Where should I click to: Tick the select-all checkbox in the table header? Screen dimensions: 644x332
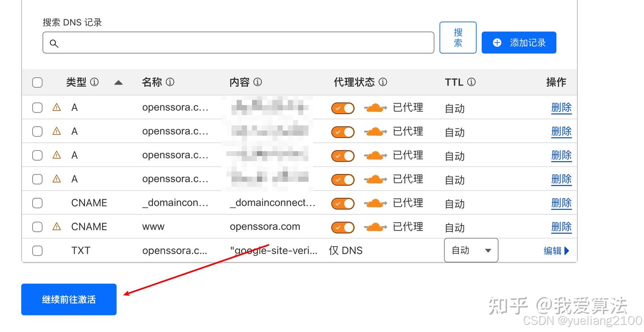tap(38, 82)
